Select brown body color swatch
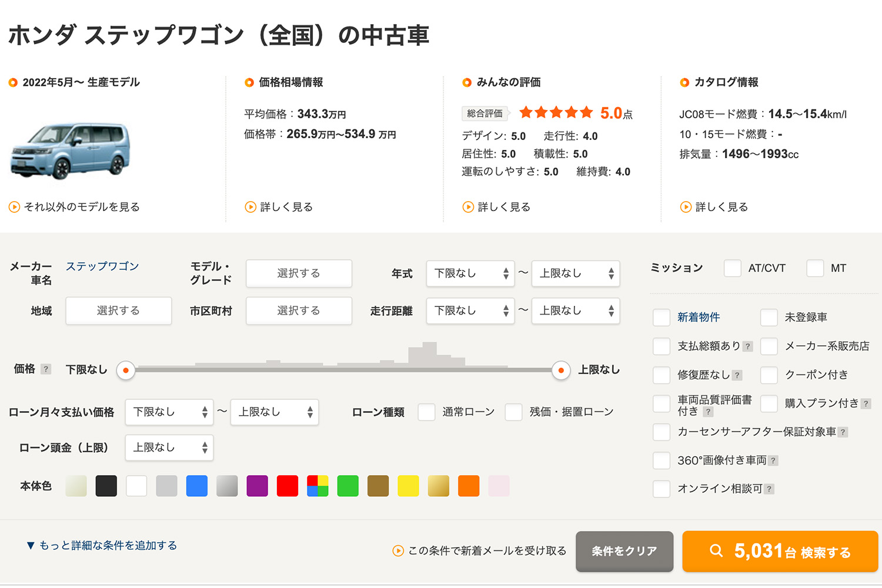The image size is (882, 588). point(378,486)
